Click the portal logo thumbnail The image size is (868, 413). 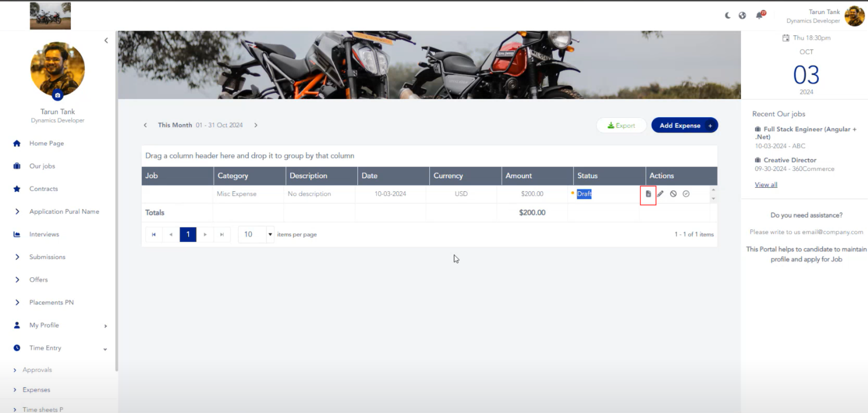(x=50, y=15)
